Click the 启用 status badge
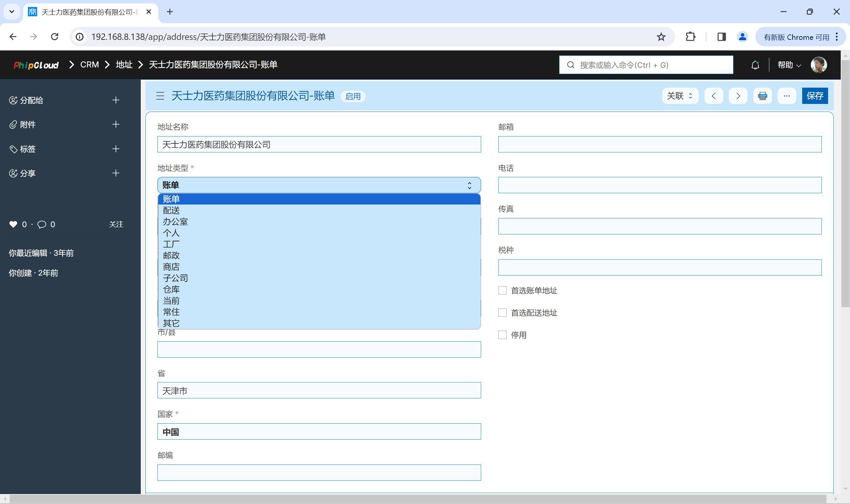Image resolution: width=850 pixels, height=504 pixels. [x=353, y=97]
